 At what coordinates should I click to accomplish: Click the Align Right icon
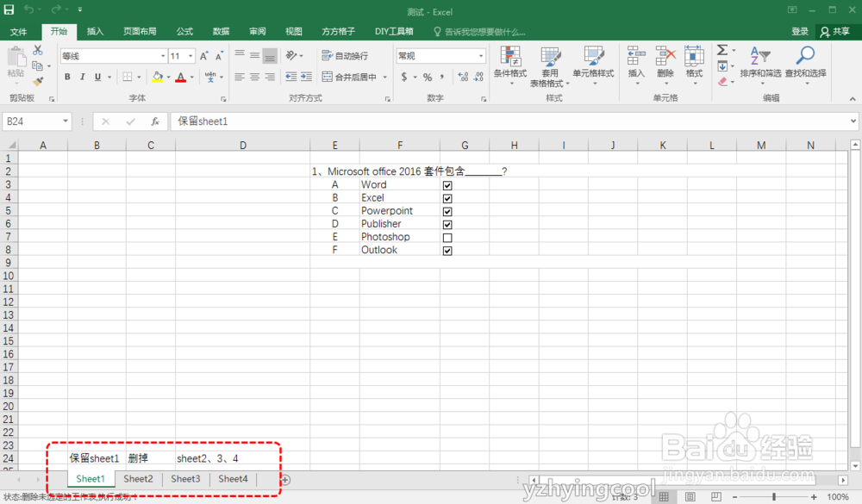pyautogui.click(x=270, y=77)
